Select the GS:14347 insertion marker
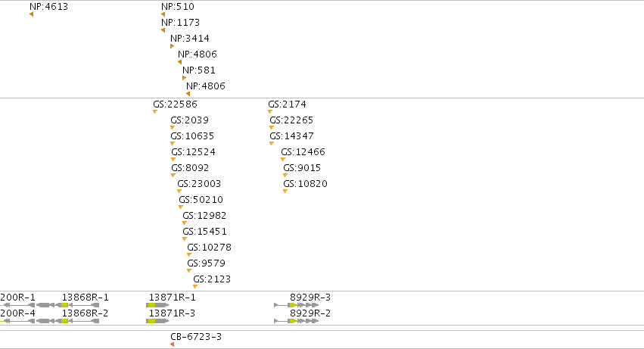 click(272, 144)
